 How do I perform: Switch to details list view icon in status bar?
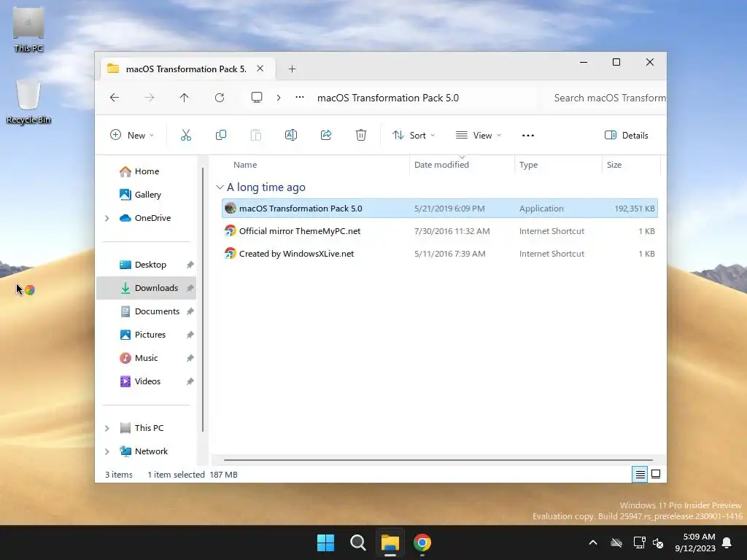[640, 474]
